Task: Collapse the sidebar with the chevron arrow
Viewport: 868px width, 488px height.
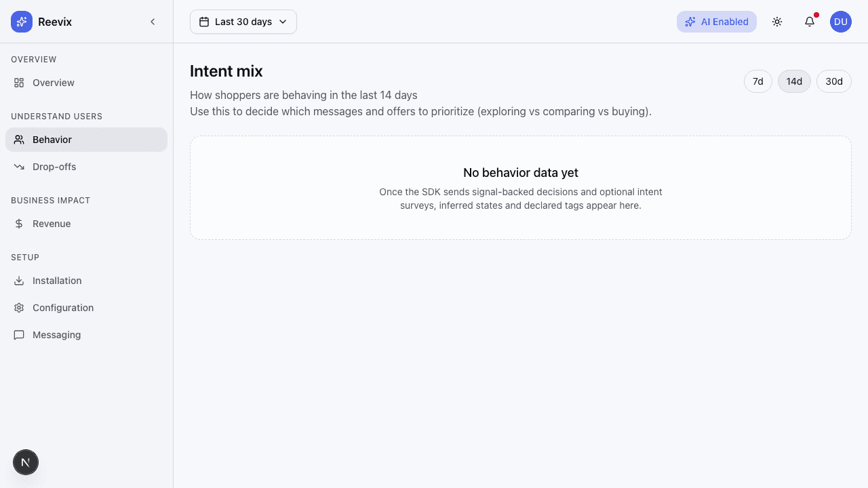Action: 153,22
